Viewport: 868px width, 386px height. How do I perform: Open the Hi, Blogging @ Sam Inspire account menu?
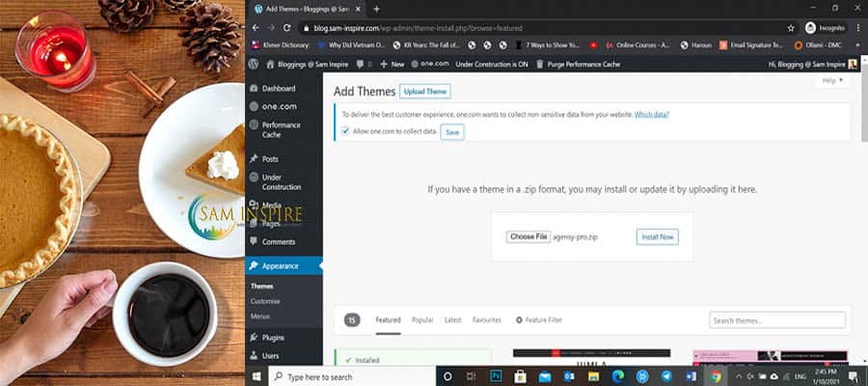pyautogui.click(x=812, y=65)
